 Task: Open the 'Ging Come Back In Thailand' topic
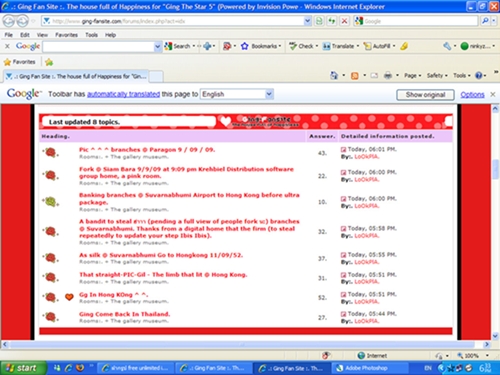coord(125,314)
